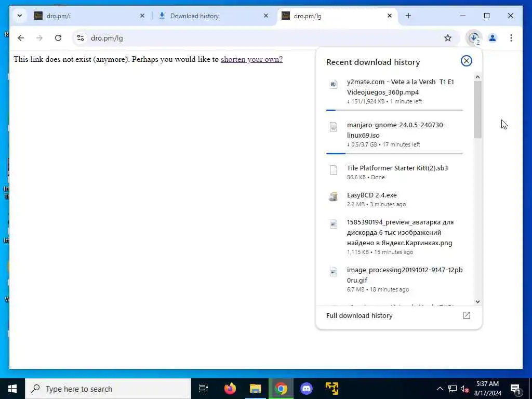Screen dimensions: 532x399
Task: Open Task View from the taskbar
Action: (x=204, y=389)
